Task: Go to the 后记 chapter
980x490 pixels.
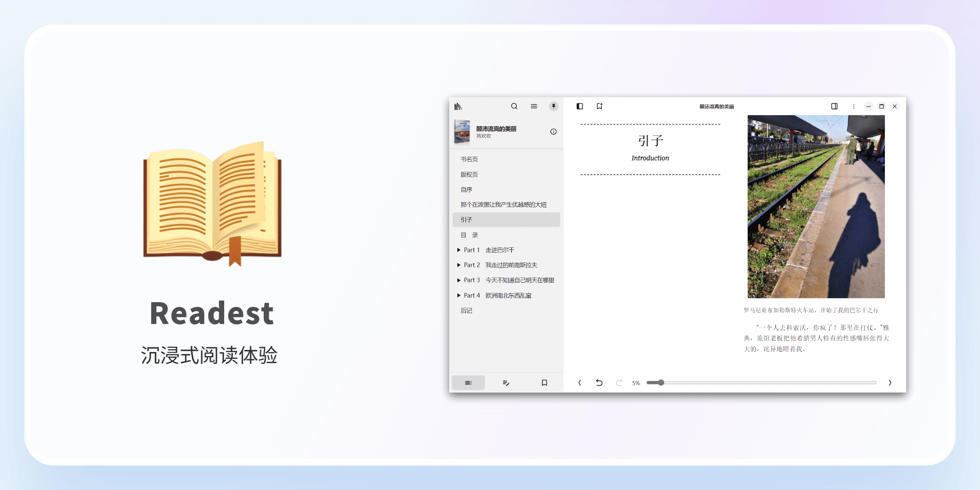Action: (x=506, y=310)
